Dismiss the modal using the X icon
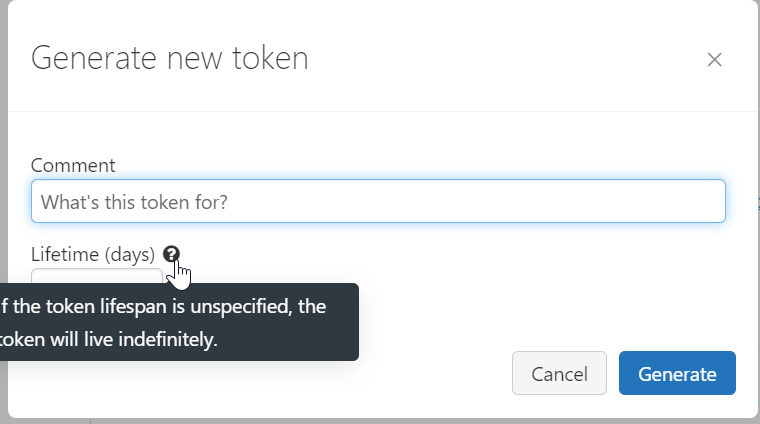 click(714, 59)
